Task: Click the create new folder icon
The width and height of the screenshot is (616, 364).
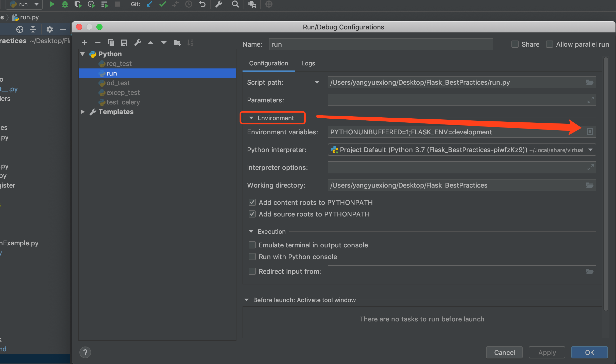Action: click(177, 43)
